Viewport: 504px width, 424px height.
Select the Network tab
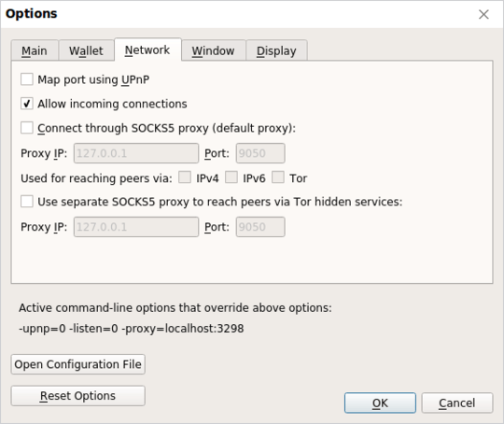click(x=147, y=49)
